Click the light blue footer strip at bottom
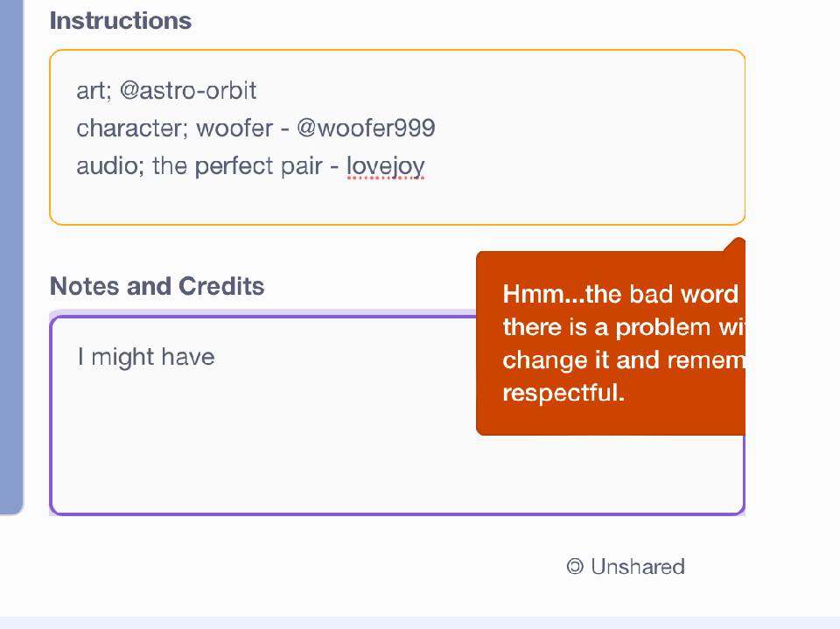840x629 pixels. (x=420, y=622)
